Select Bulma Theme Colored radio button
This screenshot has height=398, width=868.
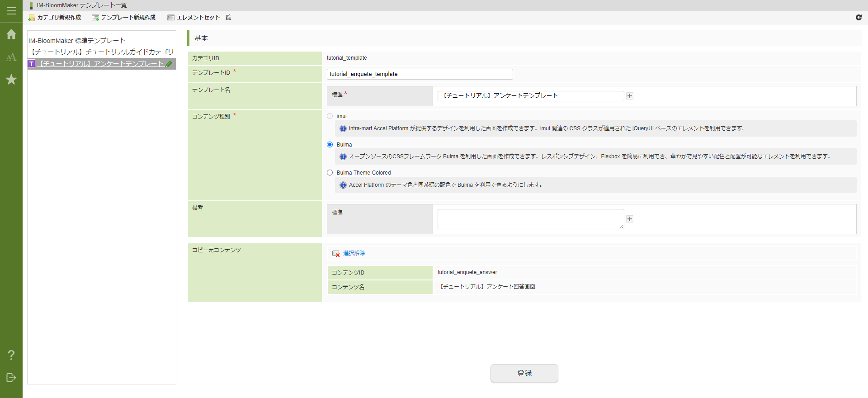click(330, 173)
